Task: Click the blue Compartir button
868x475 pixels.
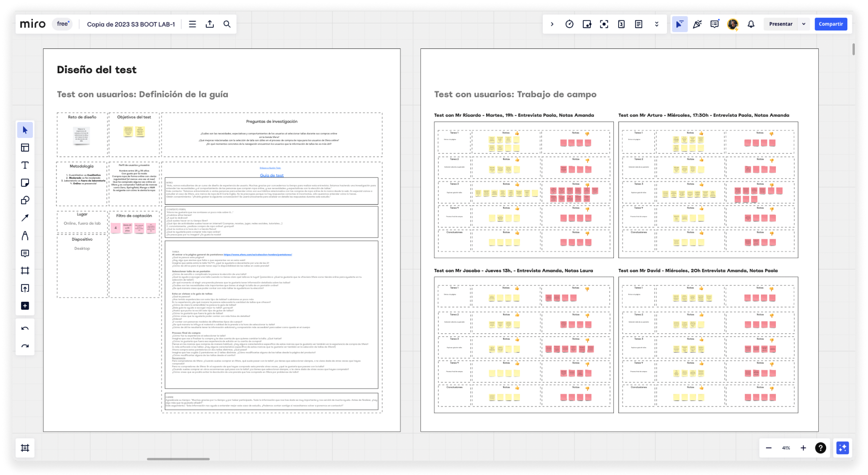Action: [830, 24]
